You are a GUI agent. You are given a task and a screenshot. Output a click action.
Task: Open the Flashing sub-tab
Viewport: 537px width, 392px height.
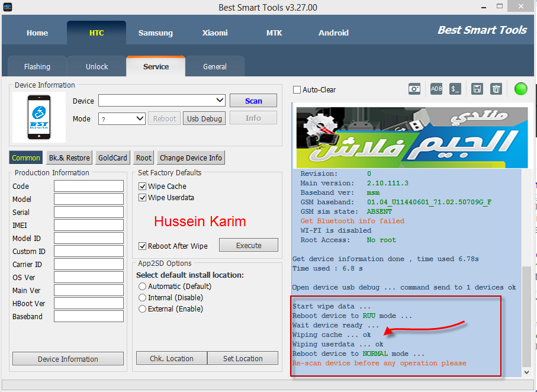(x=37, y=66)
